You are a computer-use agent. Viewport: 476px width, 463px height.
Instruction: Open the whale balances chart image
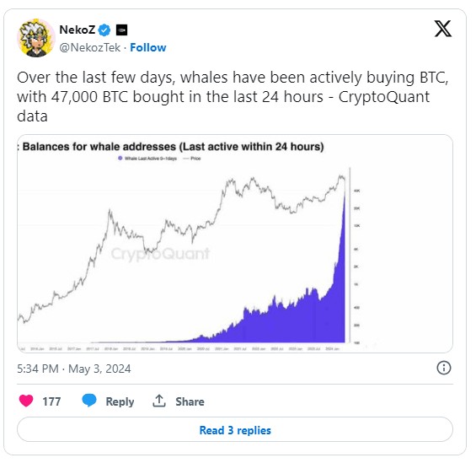pos(235,244)
